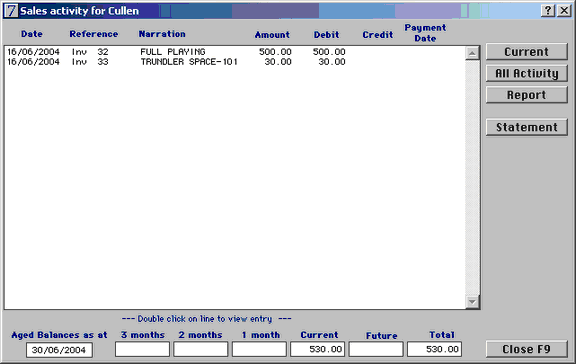Click the 30.00 value in Debit column

tap(332, 62)
